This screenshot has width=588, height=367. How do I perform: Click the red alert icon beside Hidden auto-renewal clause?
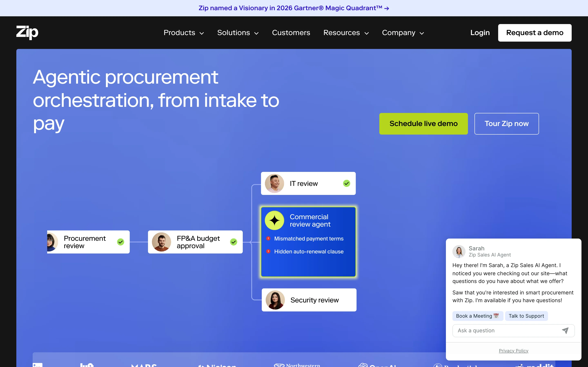pos(268,251)
